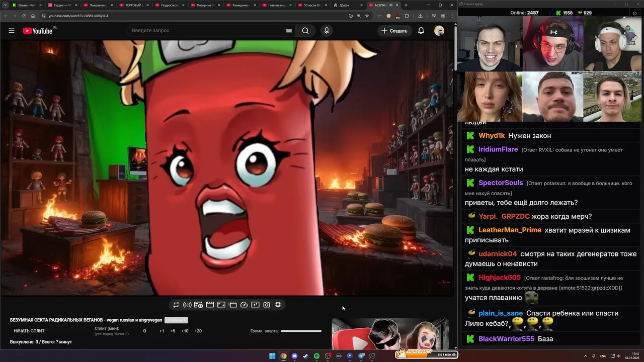
Task: Click the Chrome address bar URL
Action: point(78,16)
